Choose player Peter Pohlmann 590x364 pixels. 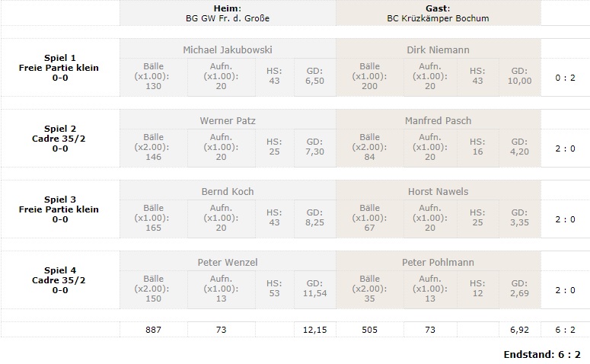(x=438, y=263)
